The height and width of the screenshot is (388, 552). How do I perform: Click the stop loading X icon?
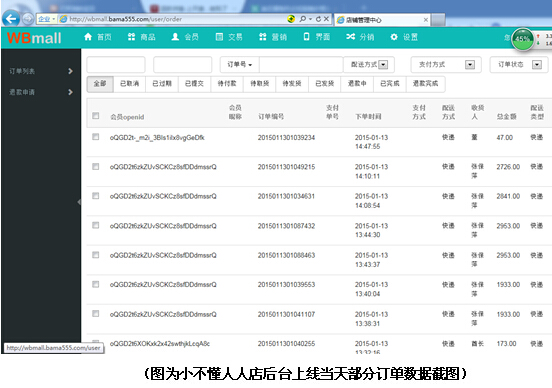tap(326, 19)
